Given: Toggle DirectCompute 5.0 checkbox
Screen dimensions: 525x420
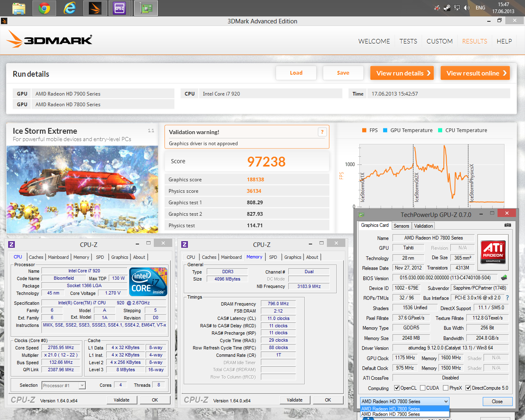Looking at the screenshot, I should coord(468,388).
